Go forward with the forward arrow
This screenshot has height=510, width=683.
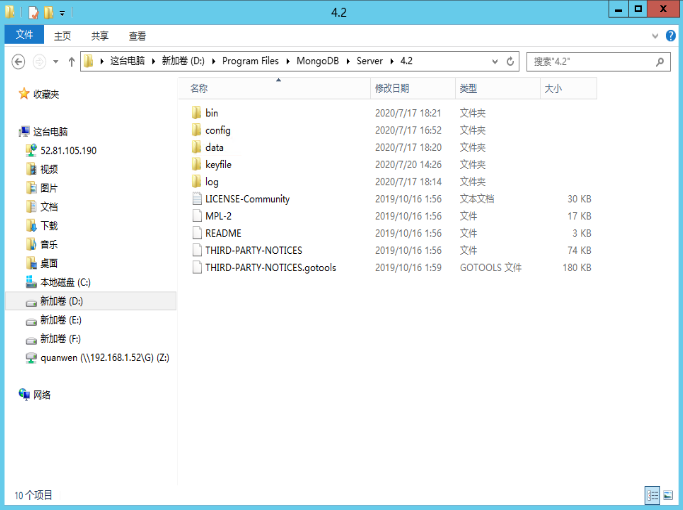(x=39, y=62)
